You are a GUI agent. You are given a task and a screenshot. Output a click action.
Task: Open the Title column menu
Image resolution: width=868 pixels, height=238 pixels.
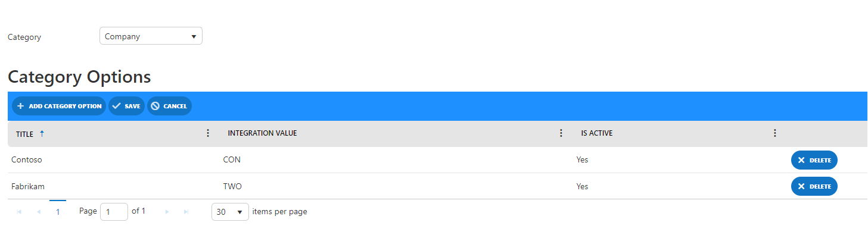tap(208, 133)
